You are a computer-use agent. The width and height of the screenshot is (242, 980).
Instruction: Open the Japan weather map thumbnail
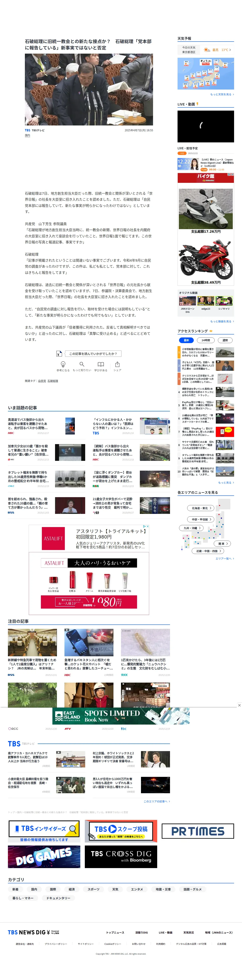tap(205, 74)
